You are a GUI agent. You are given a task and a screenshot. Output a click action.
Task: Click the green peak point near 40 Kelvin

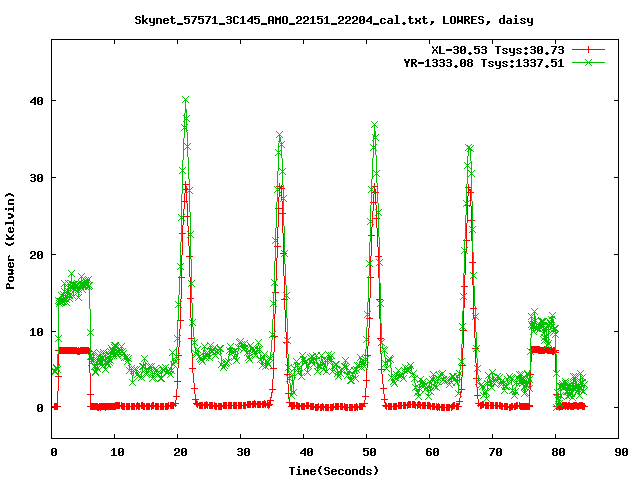point(186,100)
